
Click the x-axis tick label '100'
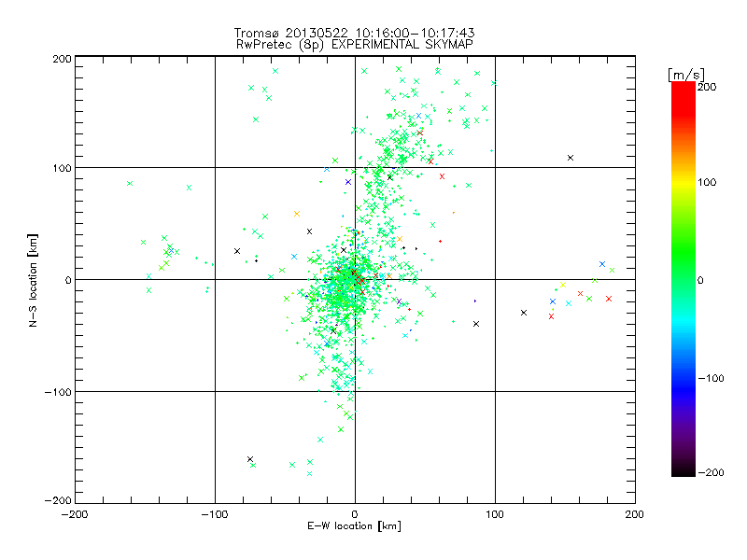[x=495, y=514]
